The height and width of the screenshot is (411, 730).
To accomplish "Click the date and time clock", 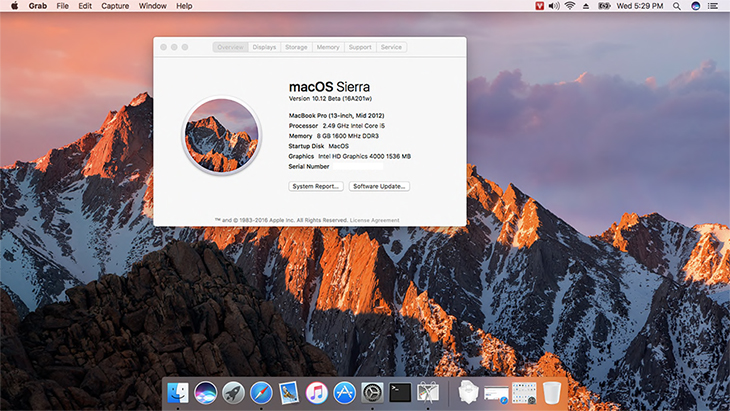I will click(640, 6).
